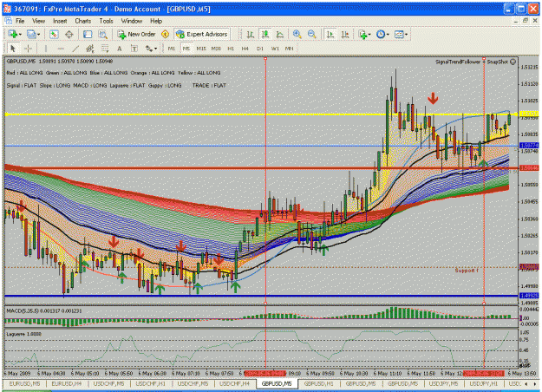Toggle chart shift
Image resolution: width=542 pixels, height=392 pixels.
[x=345, y=34]
